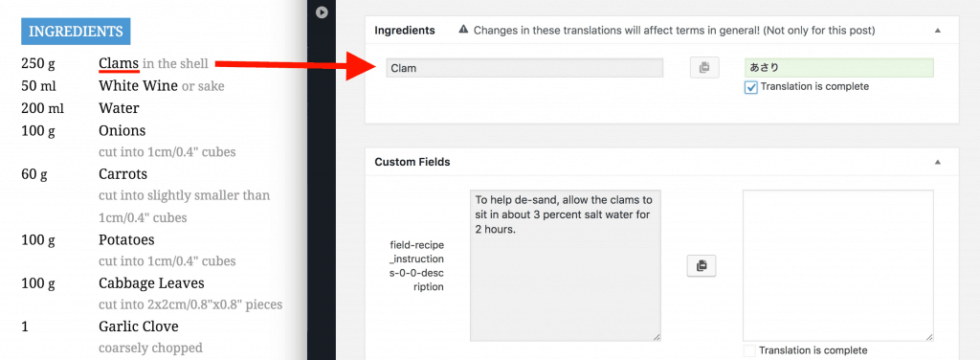Click the Ingredients panel title
Image resolution: width=980 pixels, height=360 pixels.
(405, 30)
